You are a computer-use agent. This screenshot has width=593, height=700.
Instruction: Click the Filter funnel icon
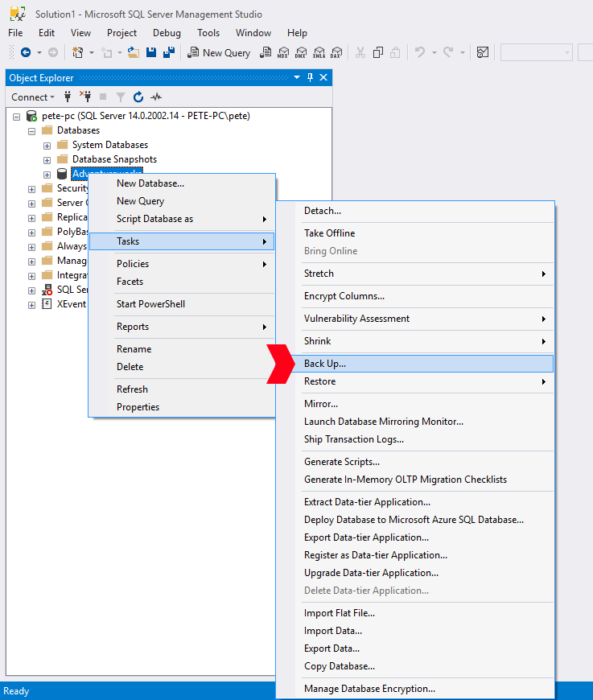pyautogui.click(x=121, y=97)
